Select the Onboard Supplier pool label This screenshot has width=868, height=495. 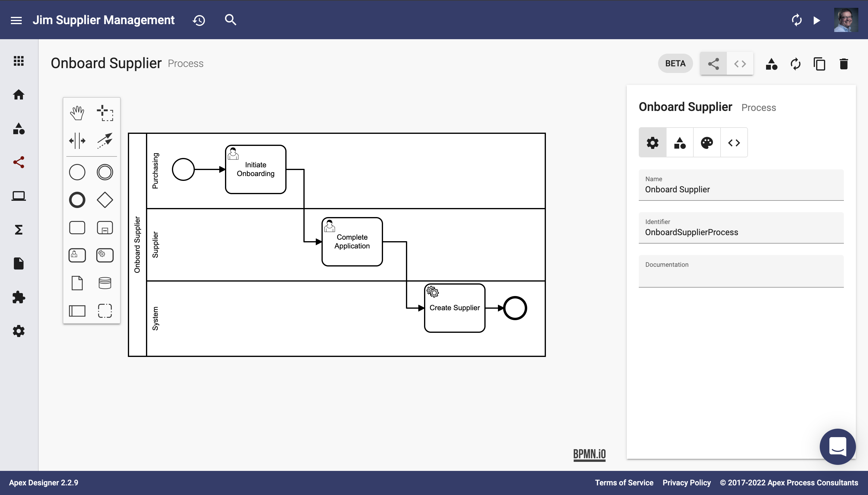click(137, 245)
